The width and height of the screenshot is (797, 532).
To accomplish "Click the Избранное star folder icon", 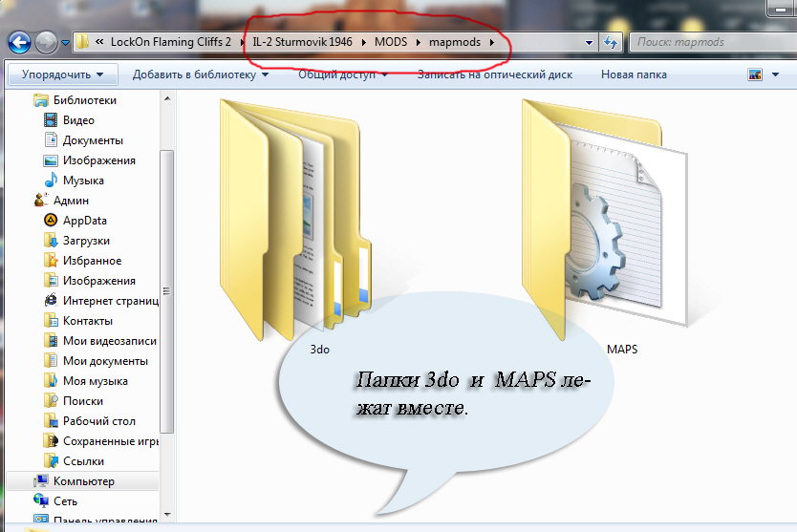I will [x=51, y=260].
